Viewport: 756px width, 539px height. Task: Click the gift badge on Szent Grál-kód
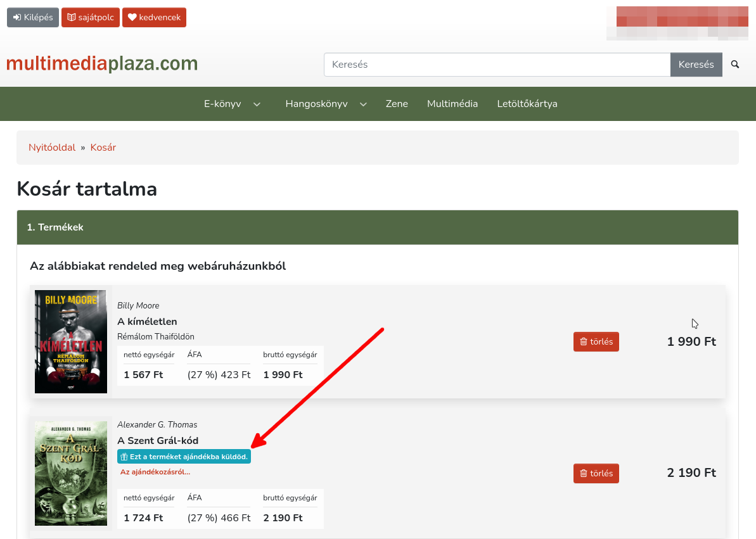[184, 457]
